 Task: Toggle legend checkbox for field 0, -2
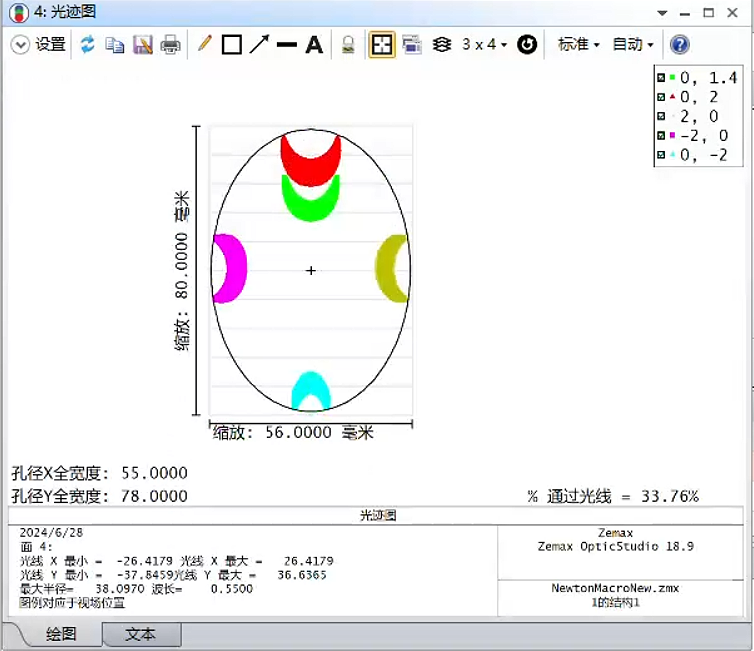pos(661,155)
